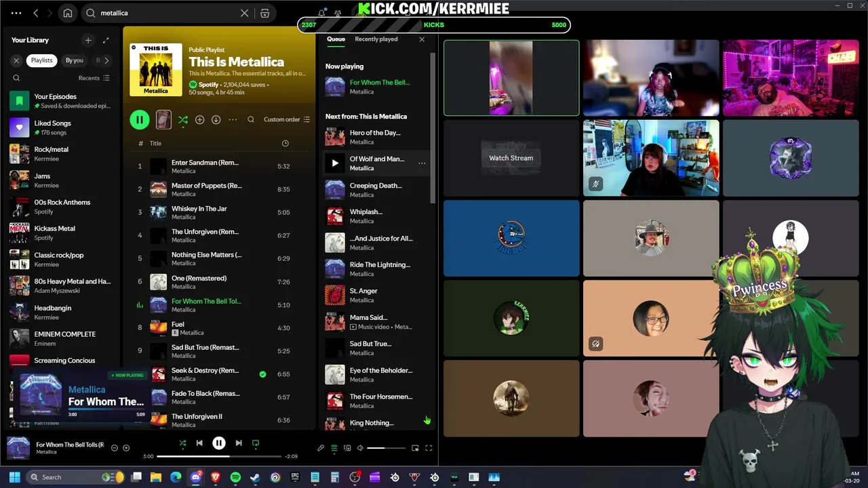Image resolution: width=868 pixels, height=488 pixels.
Task: Mute with the speaker icon
Action: pos(360,448)
